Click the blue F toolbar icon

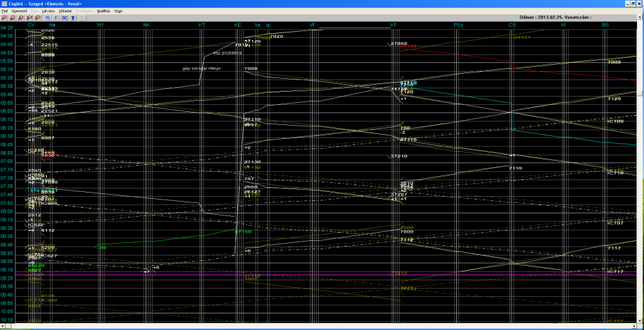point(57,18)
